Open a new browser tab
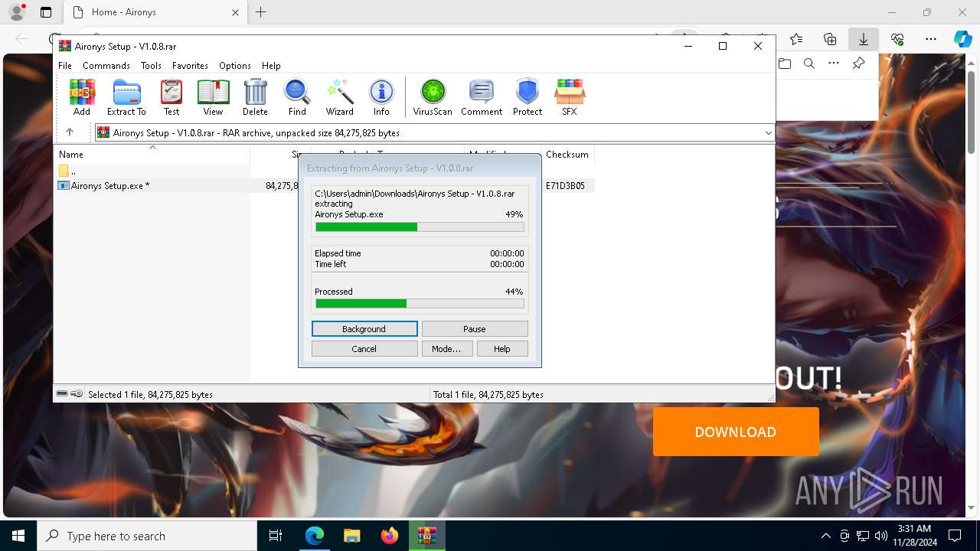The height and width of the screenshot is (551, 980). 261,12
